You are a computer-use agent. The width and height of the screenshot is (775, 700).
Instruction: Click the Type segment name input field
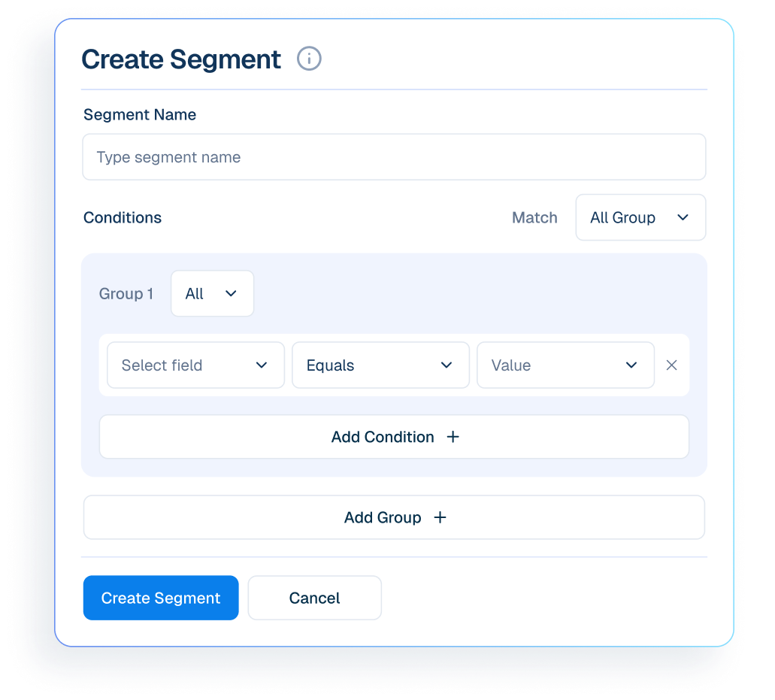pos(394,156)
